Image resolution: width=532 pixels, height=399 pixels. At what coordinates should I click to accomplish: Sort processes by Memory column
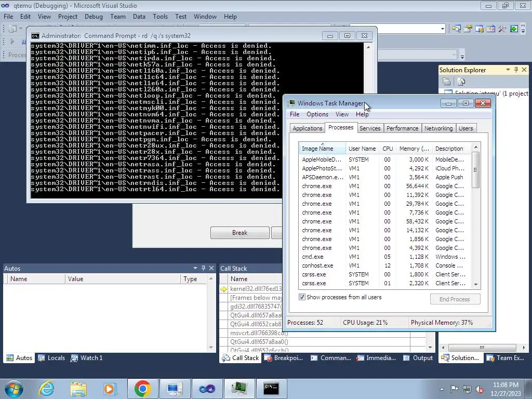[x=414, y=148]
